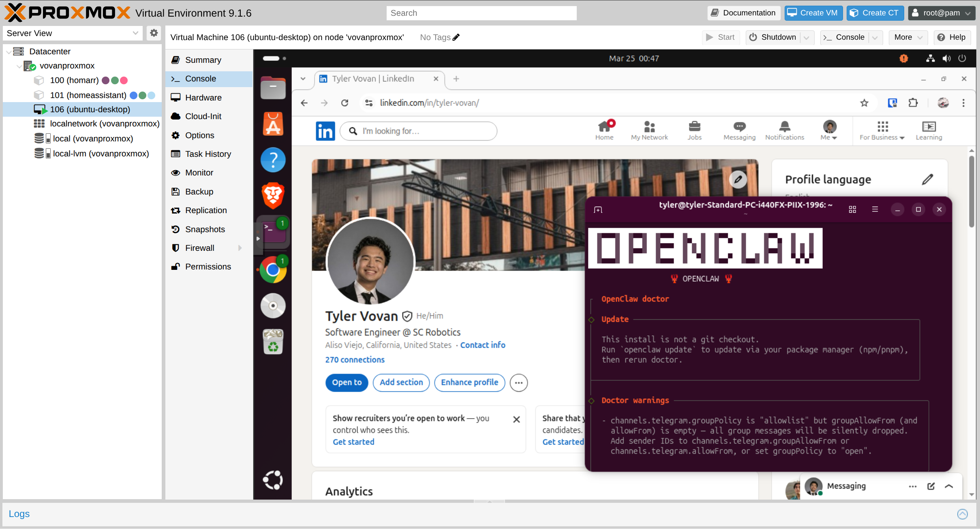
Task: Open LinkedIn My Network
Action: pyautogui.click(x=649, y=130)
